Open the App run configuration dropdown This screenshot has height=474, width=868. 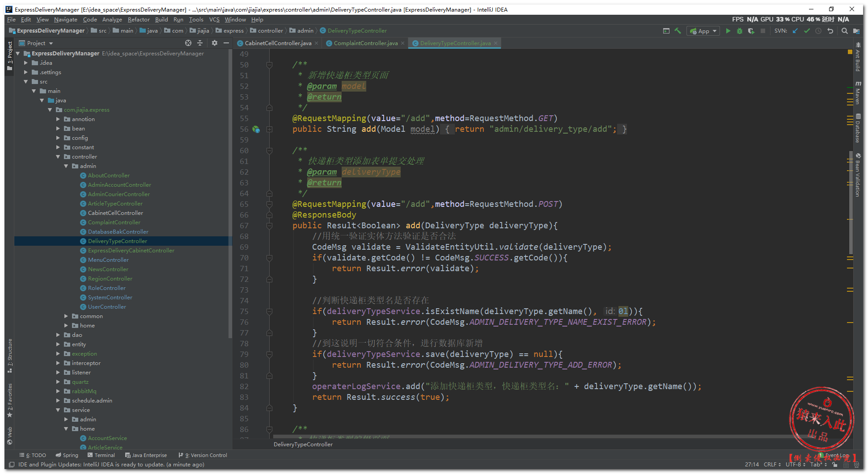click(703, 31)
